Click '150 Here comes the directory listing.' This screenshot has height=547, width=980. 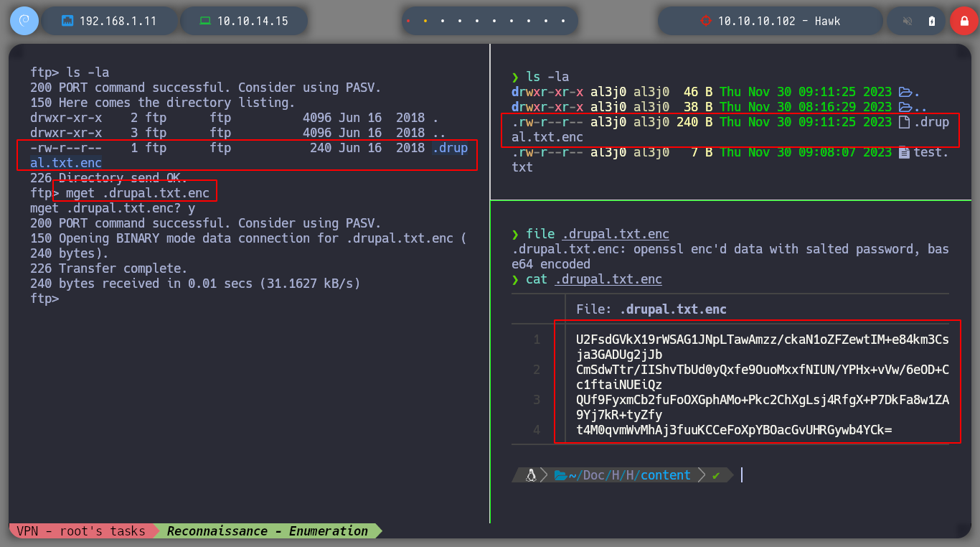pyautogui.click(x=163, y=103)
